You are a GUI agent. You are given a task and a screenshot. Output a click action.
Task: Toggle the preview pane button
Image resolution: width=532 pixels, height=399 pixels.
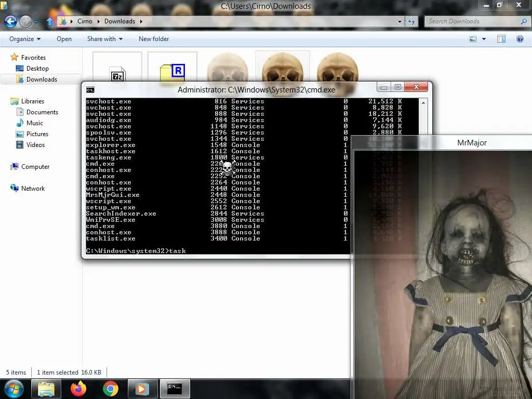pyautogui.click(x=501, y=39)
